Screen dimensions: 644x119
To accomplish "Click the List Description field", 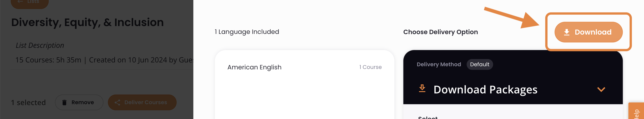I will [x=40, y=46].
